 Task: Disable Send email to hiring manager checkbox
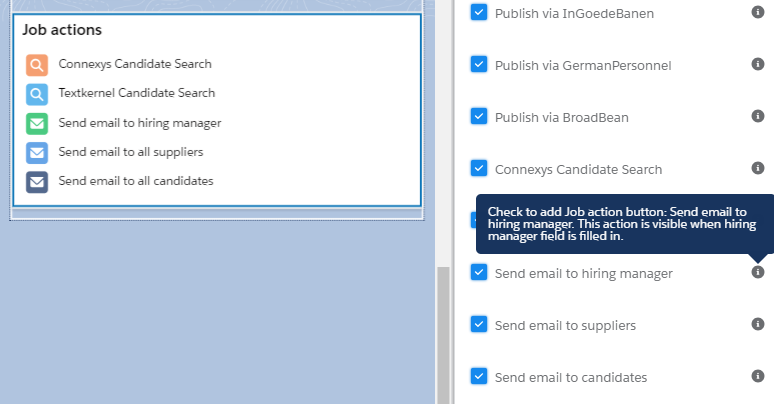(479, 272)
